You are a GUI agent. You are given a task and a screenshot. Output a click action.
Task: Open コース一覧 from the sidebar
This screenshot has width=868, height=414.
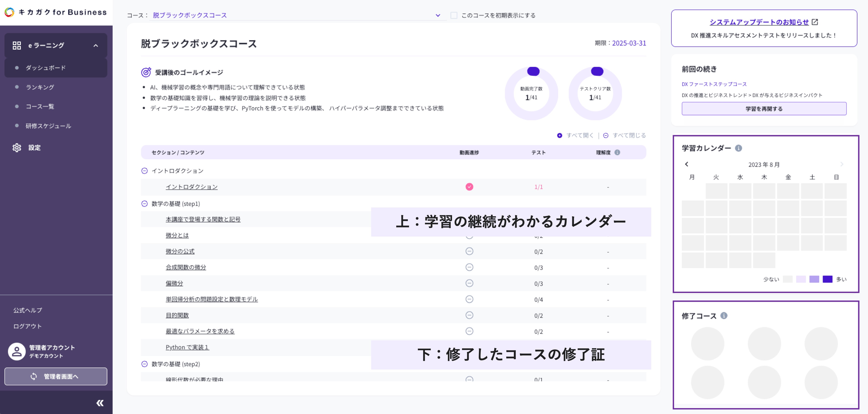click(40, 107)
